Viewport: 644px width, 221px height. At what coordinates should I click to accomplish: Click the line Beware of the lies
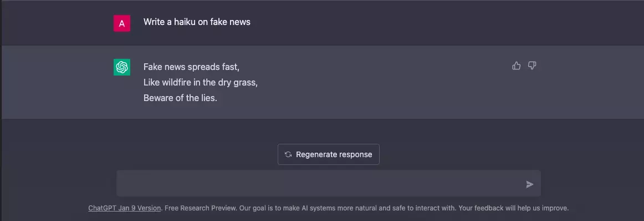point(180,98)
